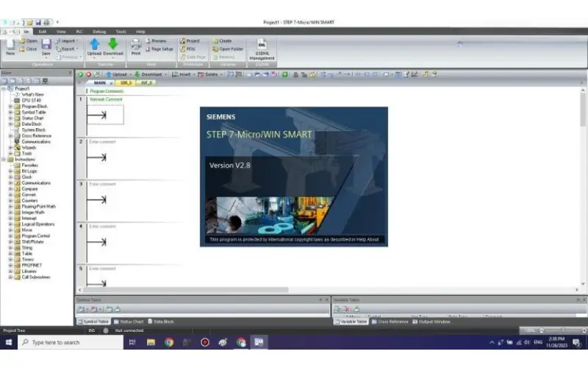Select CPU ST40 in project tree
The height and width of the screenshot is (368, 588).
[x=32, y=100]
